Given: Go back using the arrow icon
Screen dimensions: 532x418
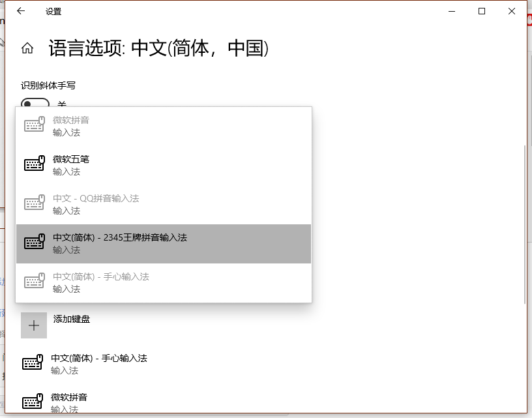Looking at the screenshot, I should pyautogui.click(x=21, y=11).
